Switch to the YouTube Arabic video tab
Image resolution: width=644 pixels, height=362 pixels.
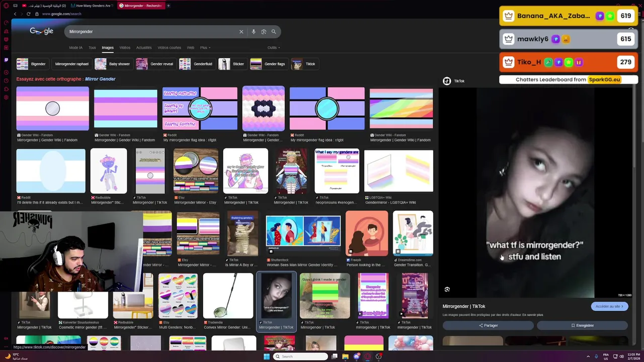click(44, 6)
